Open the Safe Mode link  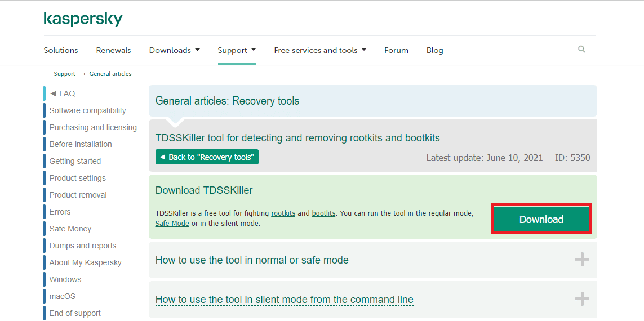pyautogui.click(x=172, y=224)
